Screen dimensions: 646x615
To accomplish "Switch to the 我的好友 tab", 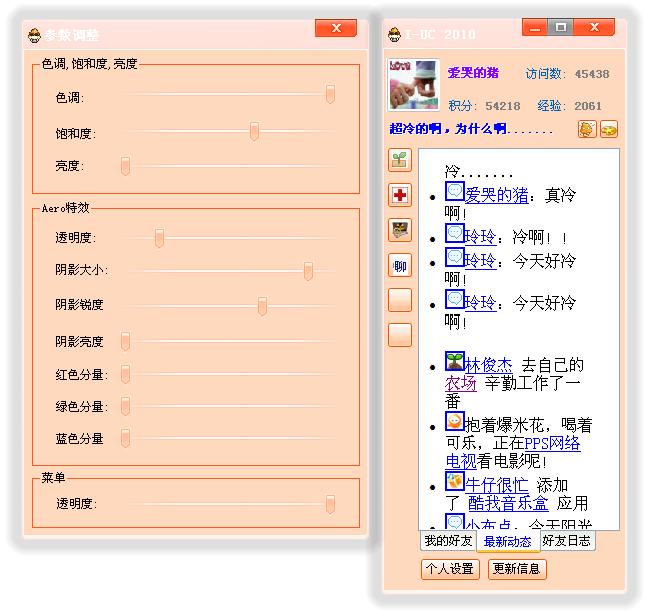I will pyautogui.click(x=448, y=540).
